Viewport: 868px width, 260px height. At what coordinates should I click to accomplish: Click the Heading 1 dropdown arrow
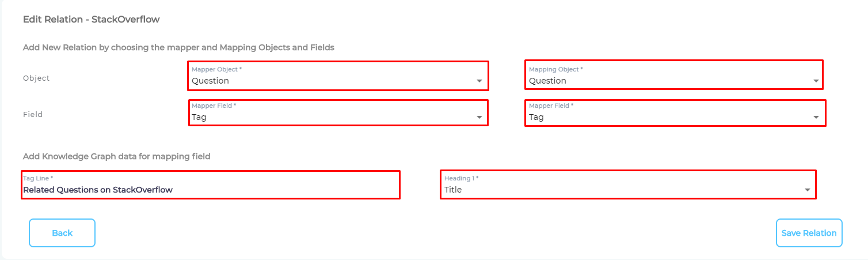point(807,190)
